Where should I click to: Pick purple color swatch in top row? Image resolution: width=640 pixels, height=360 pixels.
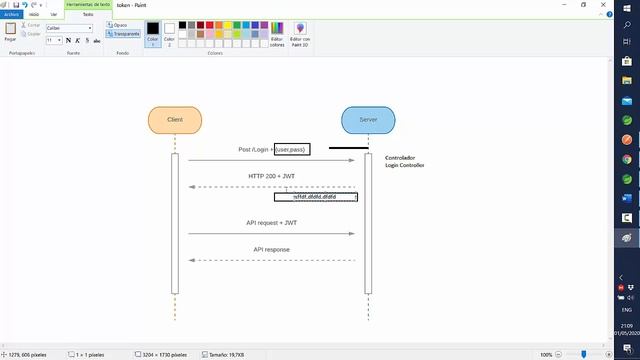264,25
